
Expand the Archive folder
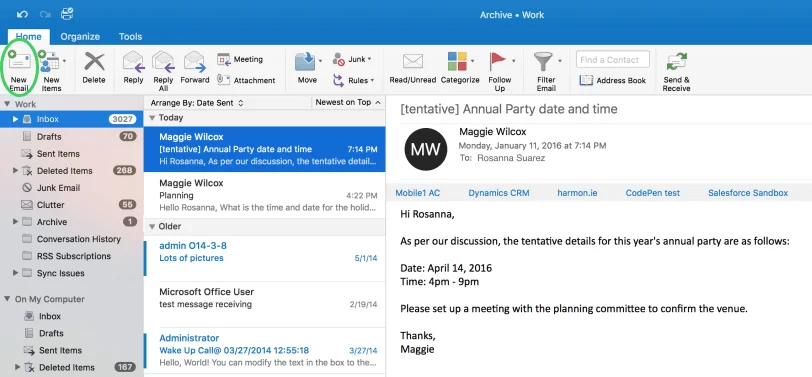pos(16,222)
